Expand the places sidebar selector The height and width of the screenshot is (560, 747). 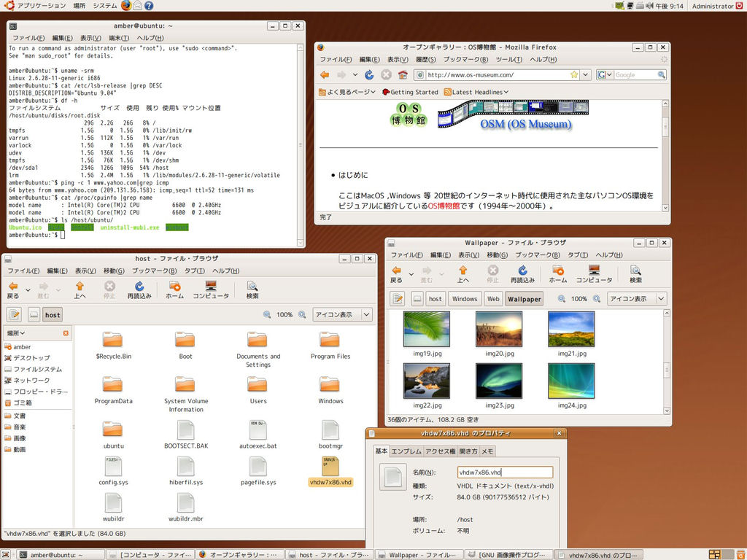tap(16, 333)
